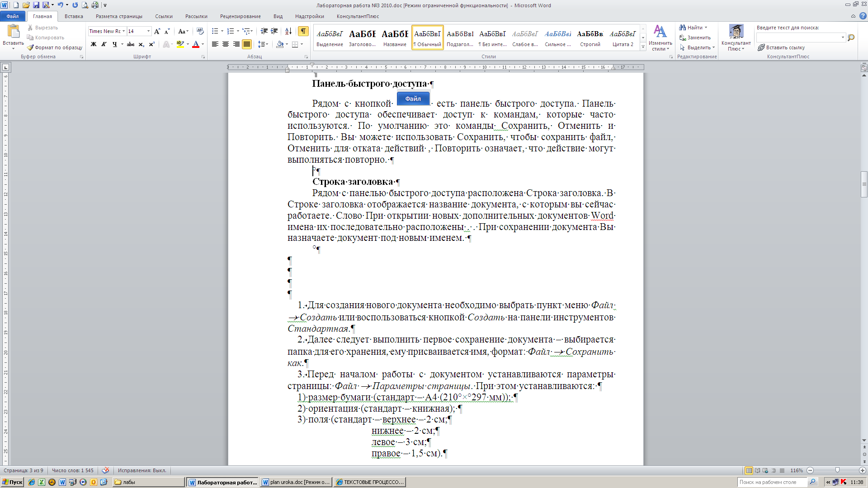
Task: Click Вставить ссылку in КонсультантПлюс group
Action: click(782, 47)
